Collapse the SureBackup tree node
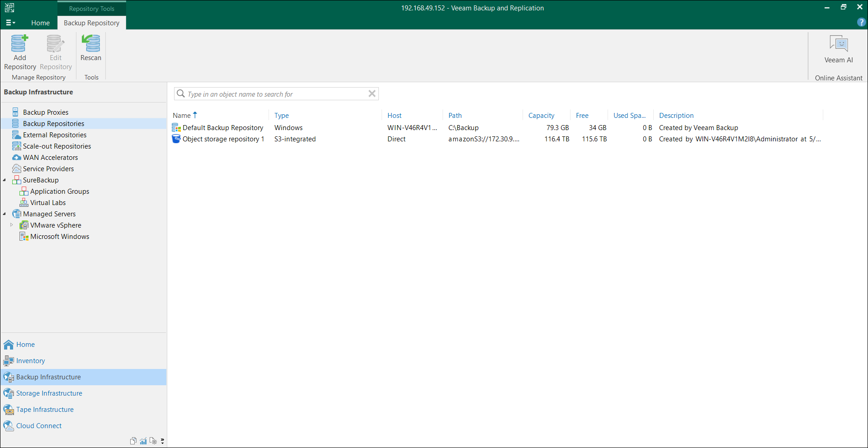The image size is (868, 448). click(5, 180)
